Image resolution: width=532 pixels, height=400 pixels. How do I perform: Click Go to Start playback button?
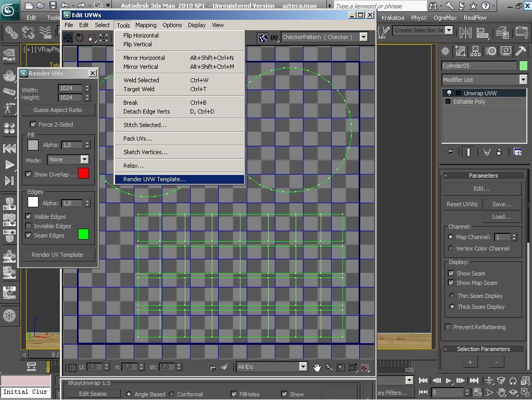[423, 380]
